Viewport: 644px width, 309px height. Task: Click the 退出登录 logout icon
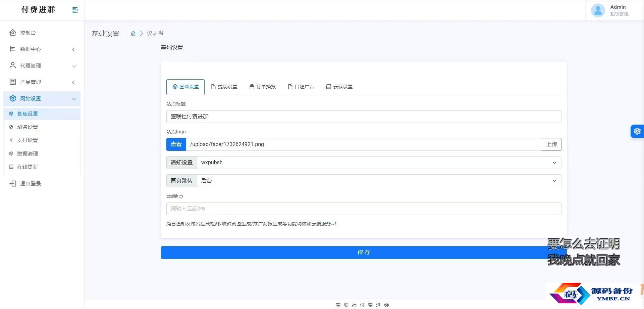[x=13, y=183]
